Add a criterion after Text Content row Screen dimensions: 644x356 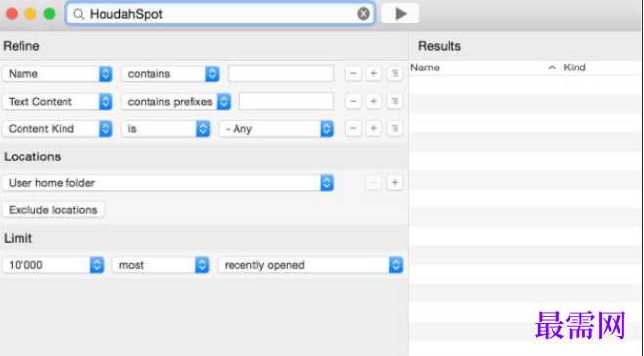point(373,101)
